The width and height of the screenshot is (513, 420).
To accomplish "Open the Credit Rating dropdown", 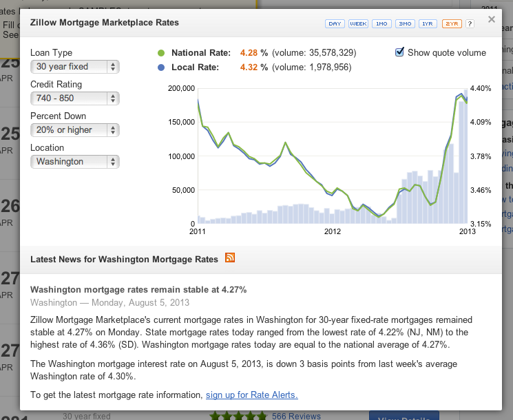I will (75, 98).
